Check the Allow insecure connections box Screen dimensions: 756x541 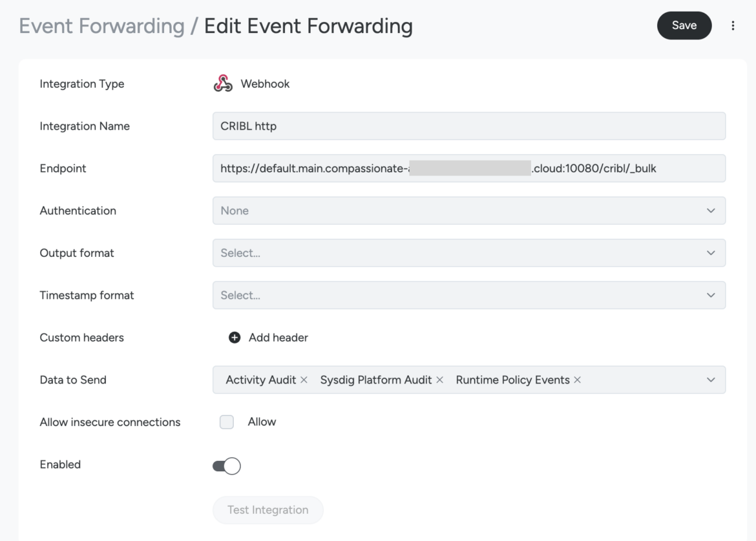[x=227, y=422]
